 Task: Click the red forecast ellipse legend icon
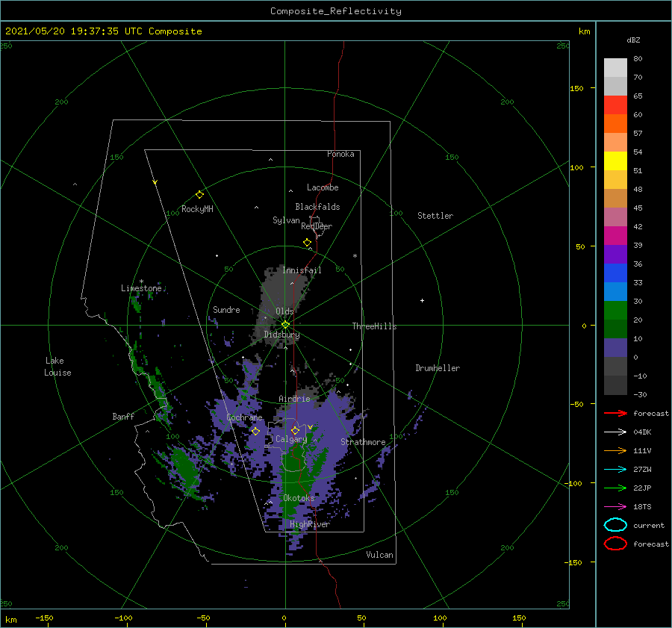(x=615, y=544)
